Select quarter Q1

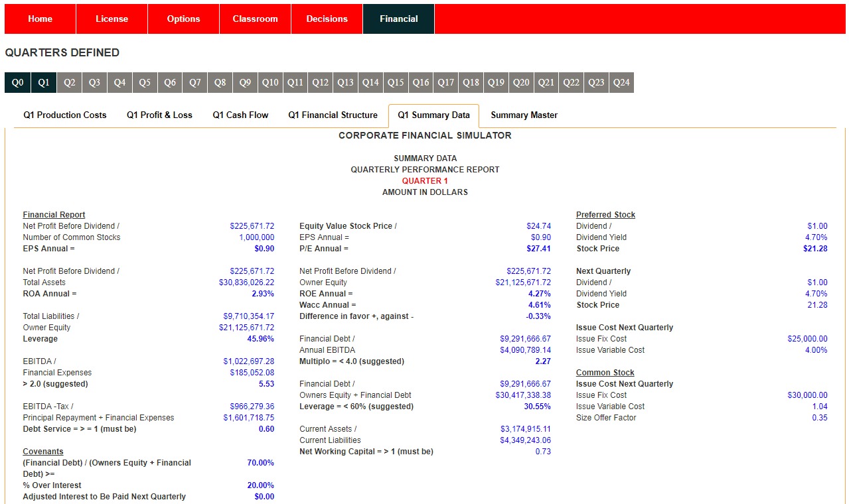pos(44,83)
